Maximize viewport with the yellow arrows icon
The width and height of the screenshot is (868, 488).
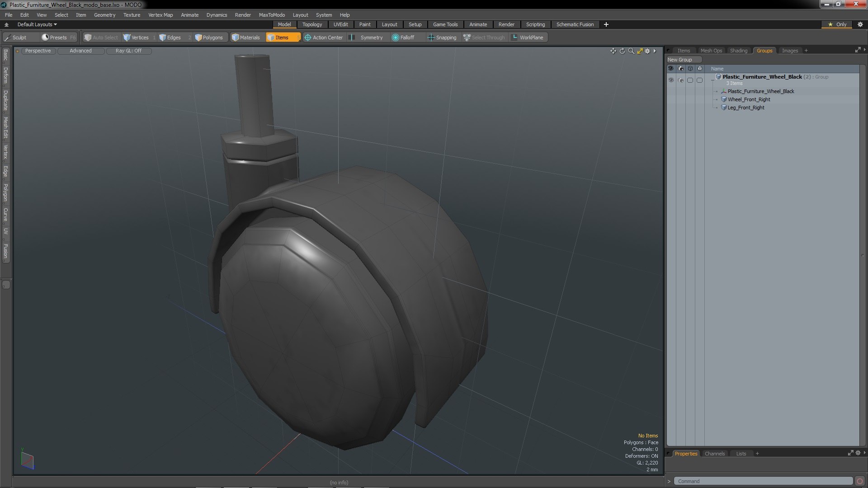[x=640, y=51]
